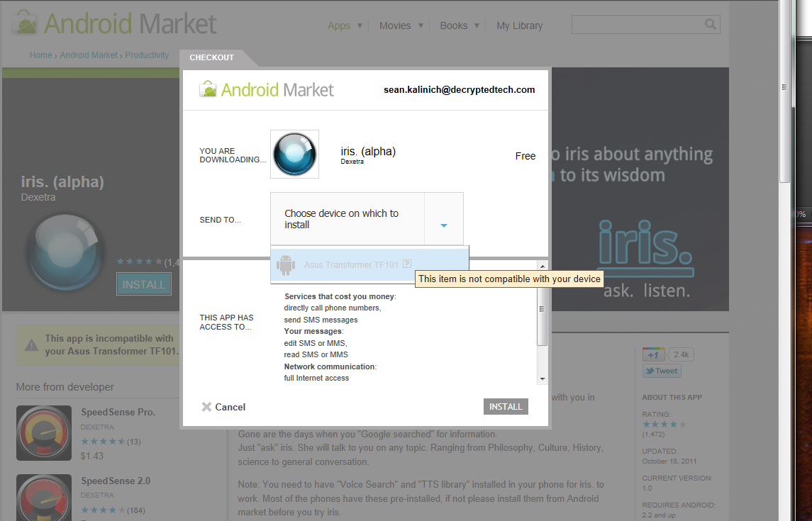Click the permissions list scroll down arrow
The image size is (812, 521).
point(543,379)
